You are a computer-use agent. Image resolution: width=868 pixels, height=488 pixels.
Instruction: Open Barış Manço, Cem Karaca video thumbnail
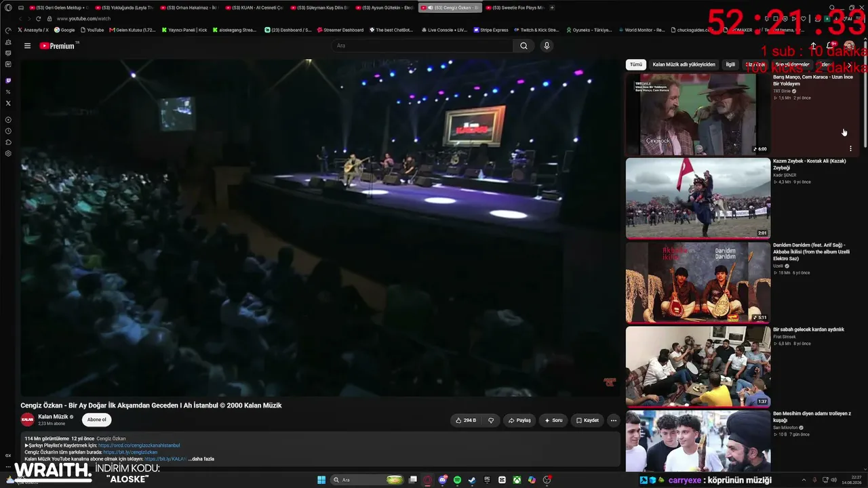coord(698,115)
